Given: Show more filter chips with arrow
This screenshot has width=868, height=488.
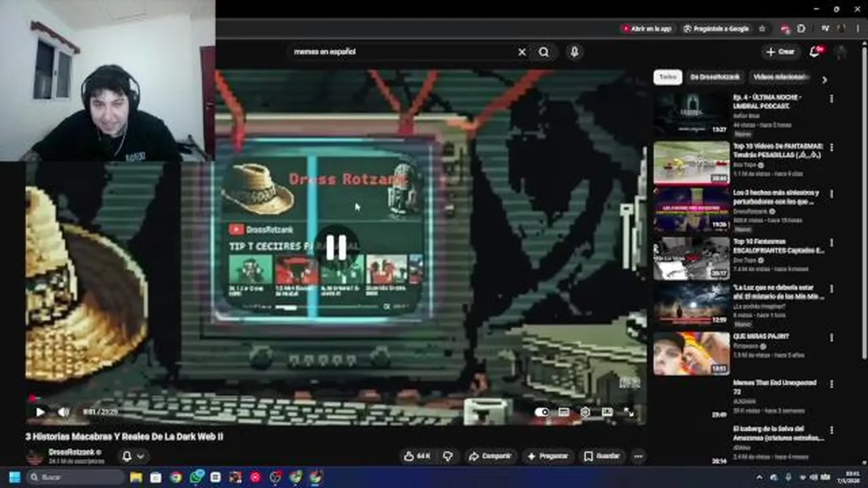Looking at the screenshot, I should (825, 79).
